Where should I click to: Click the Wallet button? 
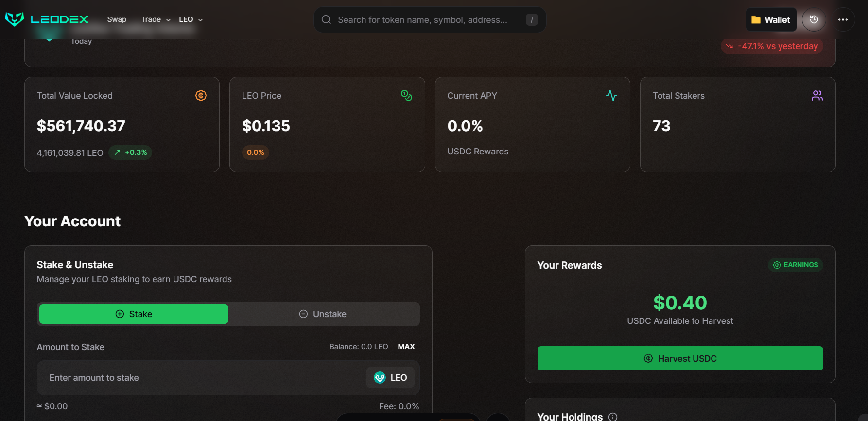pyautogui.click(x=771, y=20)
